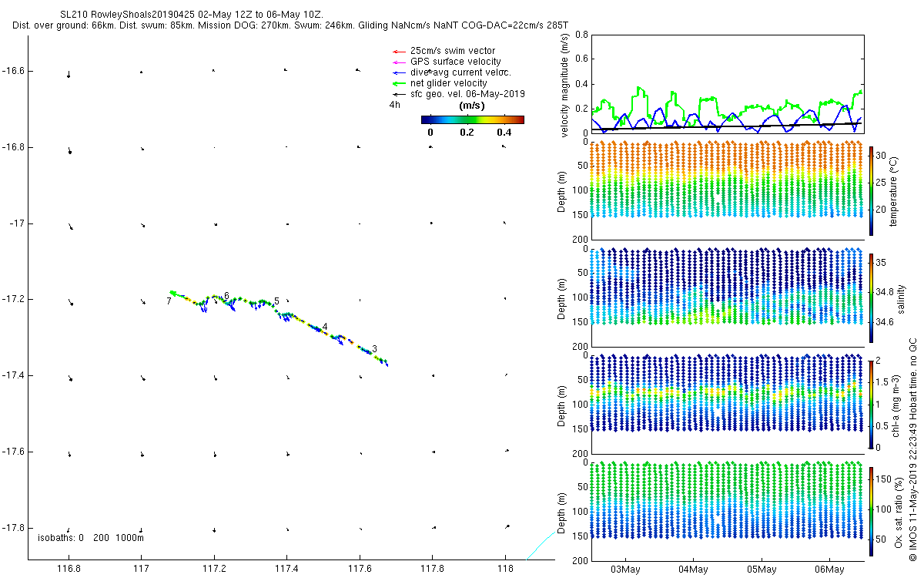924x578 pixels.
Task: Click the velocity (m/s) colorbar
Action: pos(472,119)
